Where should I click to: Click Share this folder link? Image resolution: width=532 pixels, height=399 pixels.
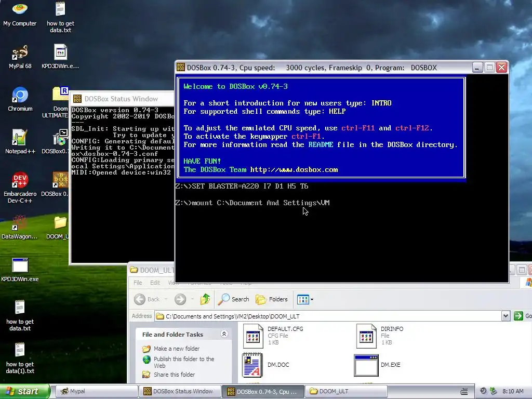pos(174,375)
